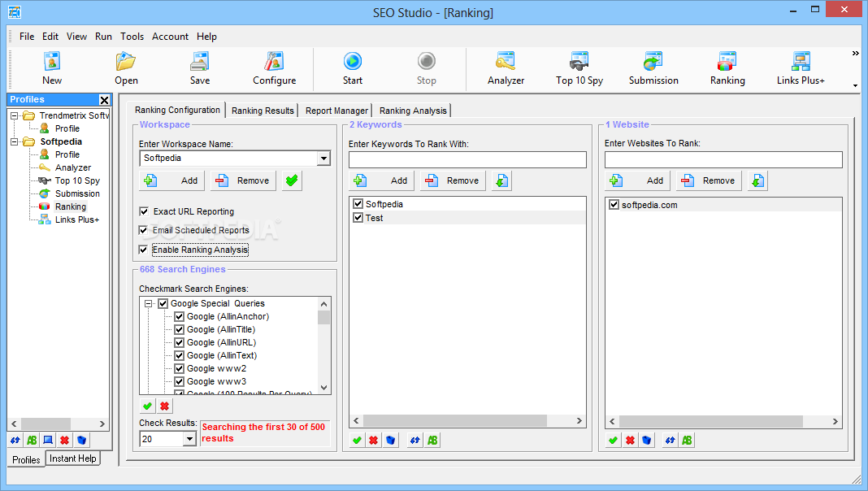Click the import websites icon next to Remove
This screenshot has width=868, height=491.
(757, 180)
